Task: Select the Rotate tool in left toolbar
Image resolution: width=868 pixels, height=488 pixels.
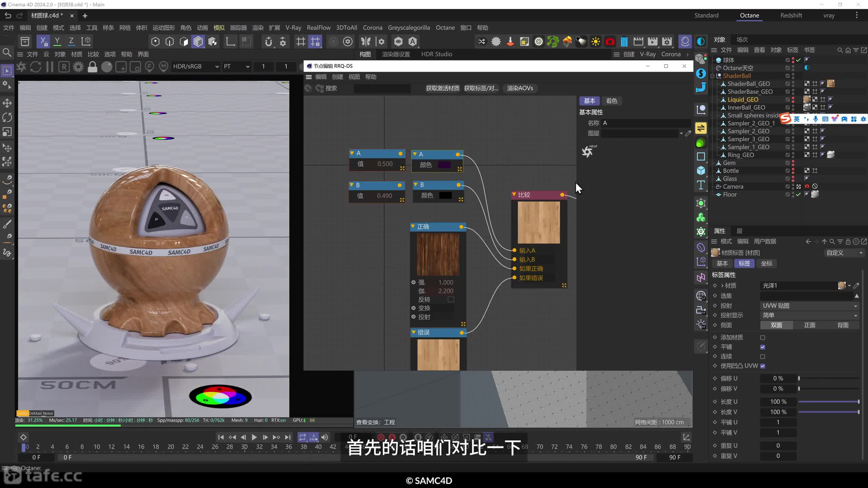Action: pyautogui.click(x=7, y=117)
